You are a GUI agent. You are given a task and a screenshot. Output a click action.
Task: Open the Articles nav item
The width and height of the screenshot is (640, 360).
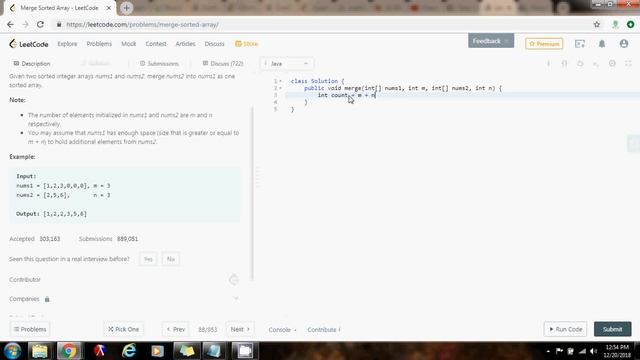(x=185, y=44)
